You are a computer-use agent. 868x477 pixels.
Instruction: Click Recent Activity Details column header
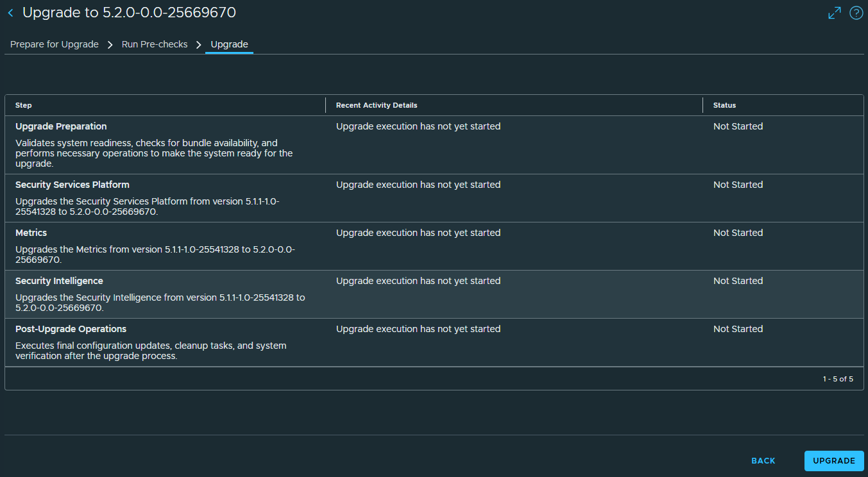point(377,105)
